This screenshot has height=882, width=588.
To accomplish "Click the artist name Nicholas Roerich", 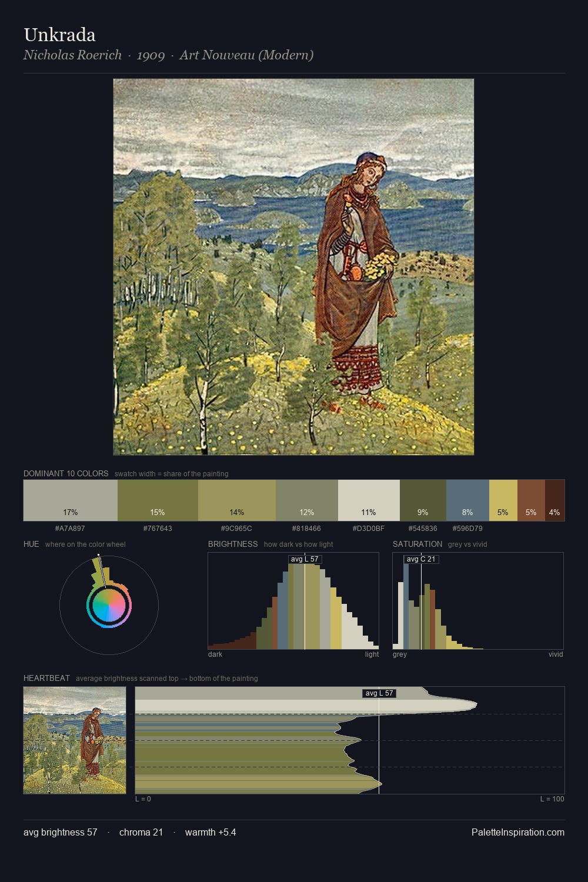I will pos(72,55).
